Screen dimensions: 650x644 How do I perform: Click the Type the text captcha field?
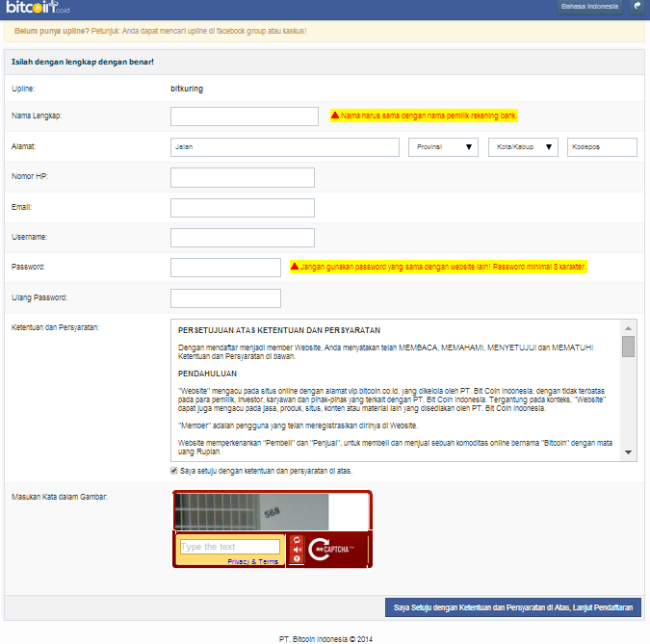click(x=230, y=547)
